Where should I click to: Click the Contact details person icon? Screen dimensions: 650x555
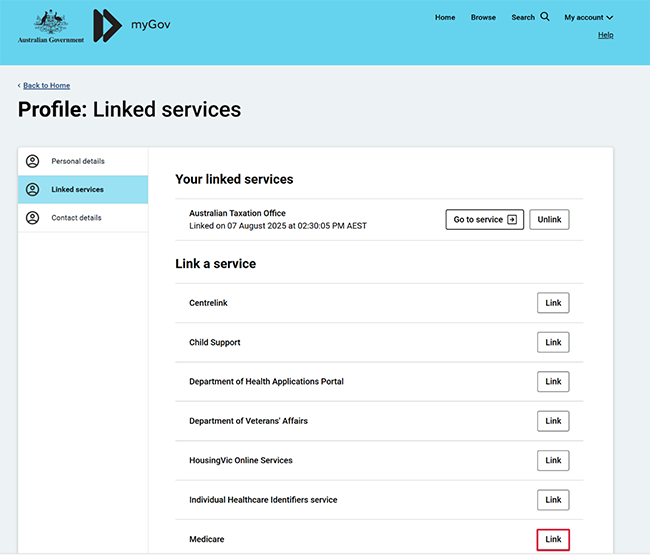tap(33, 217)
